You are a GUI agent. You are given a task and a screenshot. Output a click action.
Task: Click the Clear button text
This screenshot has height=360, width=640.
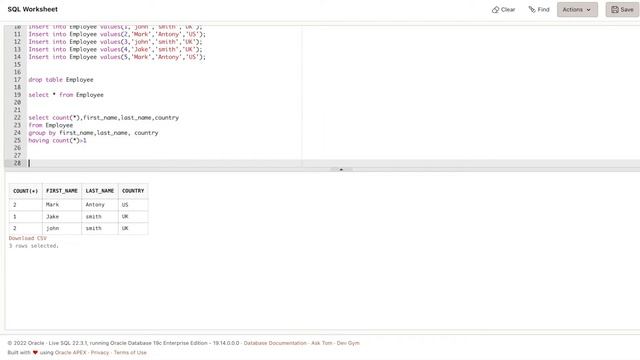click(508, 9)
